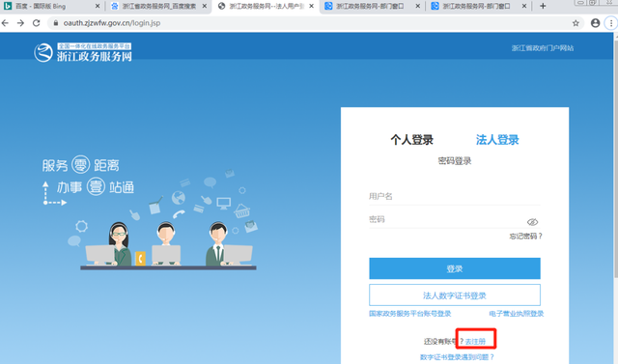Select the 个人登录 tab
Viewport: 618px width, 364px height.
pos(412,140)
